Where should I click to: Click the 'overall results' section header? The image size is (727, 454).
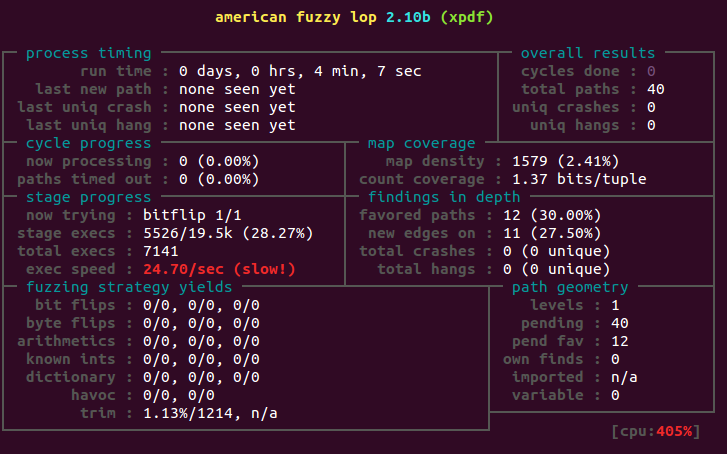point(588,53)
